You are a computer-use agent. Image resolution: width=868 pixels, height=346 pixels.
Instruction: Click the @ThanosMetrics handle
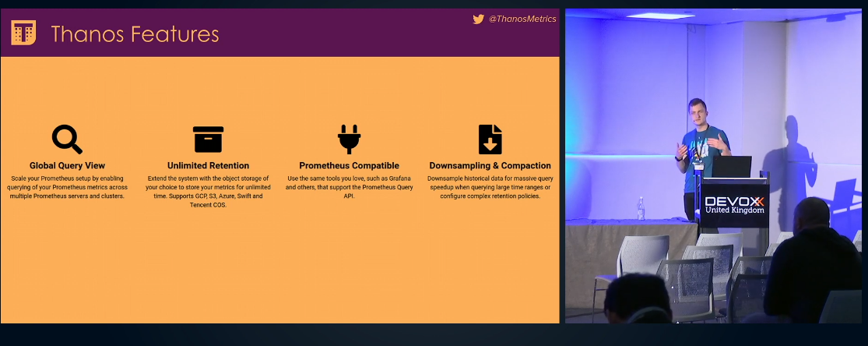click(522, 19)
